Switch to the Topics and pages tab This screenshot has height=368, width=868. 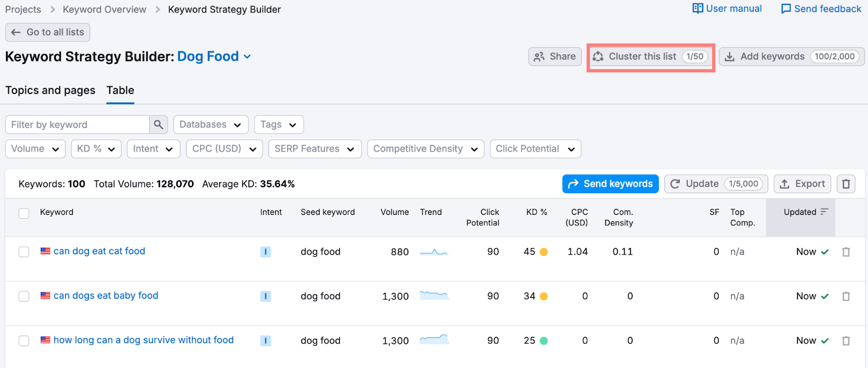(x=50, y=90)
